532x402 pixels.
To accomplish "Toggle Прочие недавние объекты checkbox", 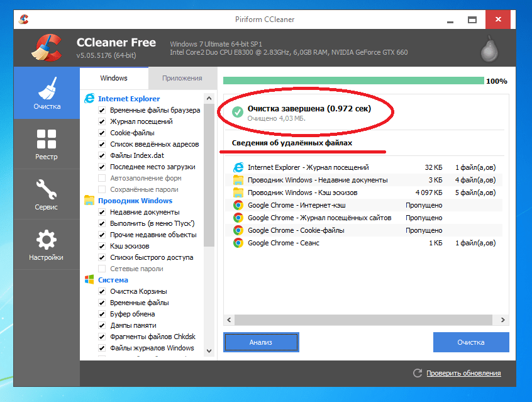I will click(102, 235).
